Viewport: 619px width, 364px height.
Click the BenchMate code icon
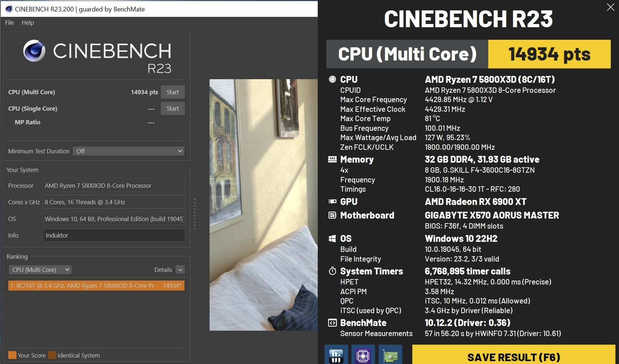coord(332,323)
